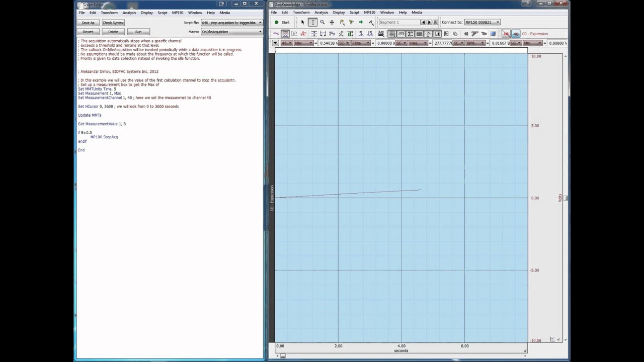Toggle the rounded rectangle toolbar button
This screenshot has height=362, width=644.
401,34
